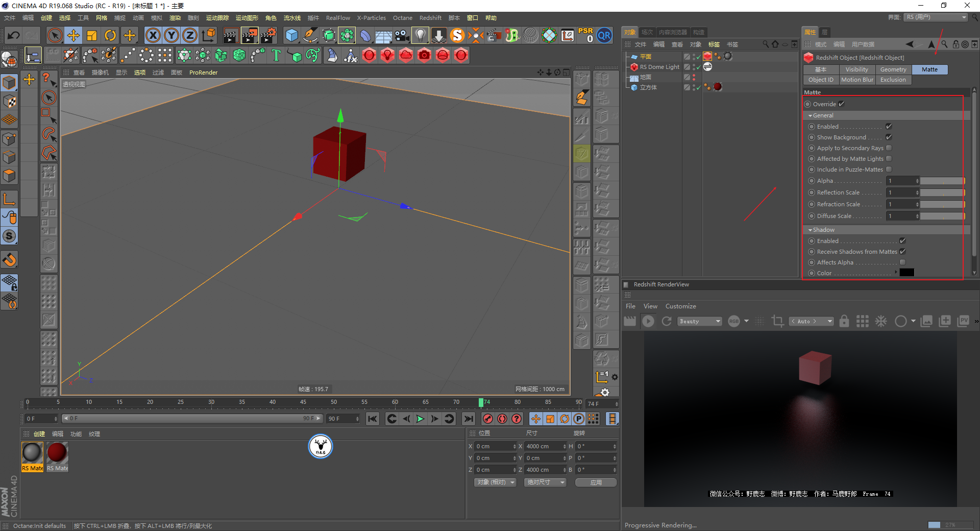The height and width of the screenshot is (531, 980).
Task: Open the Beauty AOV dropdown
Action: tap(700, 321)
